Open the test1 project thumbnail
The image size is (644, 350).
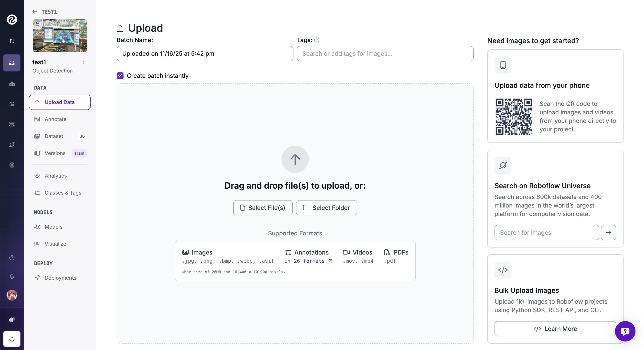coord(59,36)
